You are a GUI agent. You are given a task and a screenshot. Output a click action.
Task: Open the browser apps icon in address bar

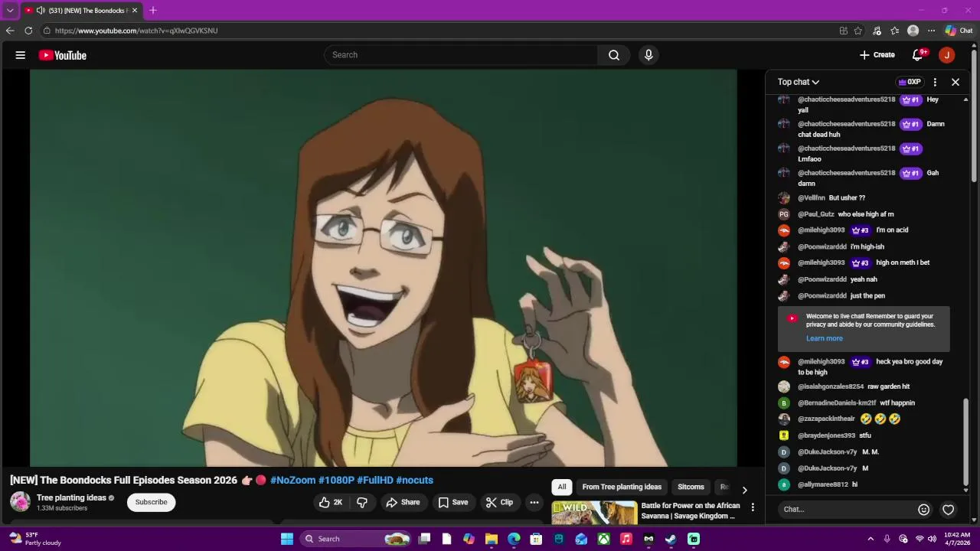844,31
